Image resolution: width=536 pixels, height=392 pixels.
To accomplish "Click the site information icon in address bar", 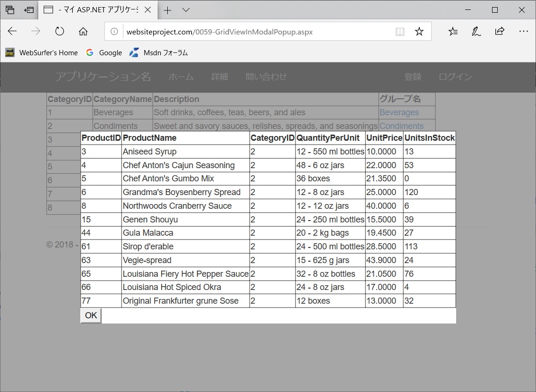I will pyautogui.click(x=114, y=32).
